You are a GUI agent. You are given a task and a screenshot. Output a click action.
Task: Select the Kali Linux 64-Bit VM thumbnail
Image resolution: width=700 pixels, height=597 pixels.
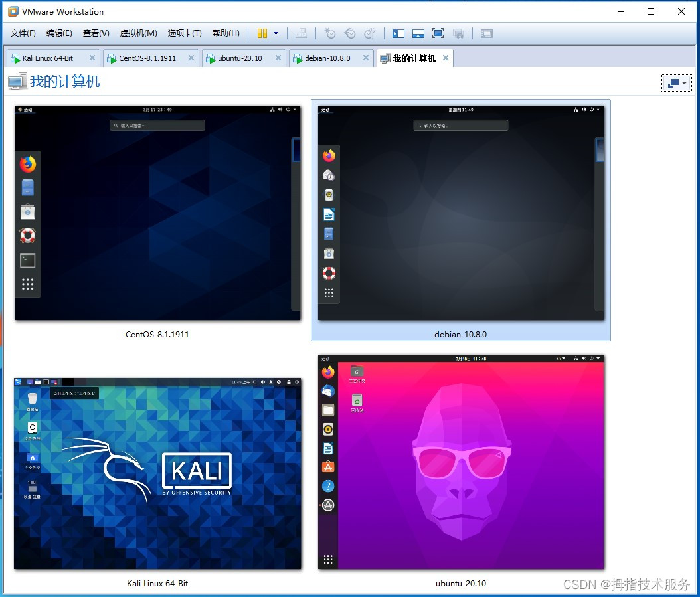tap(157, 473)
